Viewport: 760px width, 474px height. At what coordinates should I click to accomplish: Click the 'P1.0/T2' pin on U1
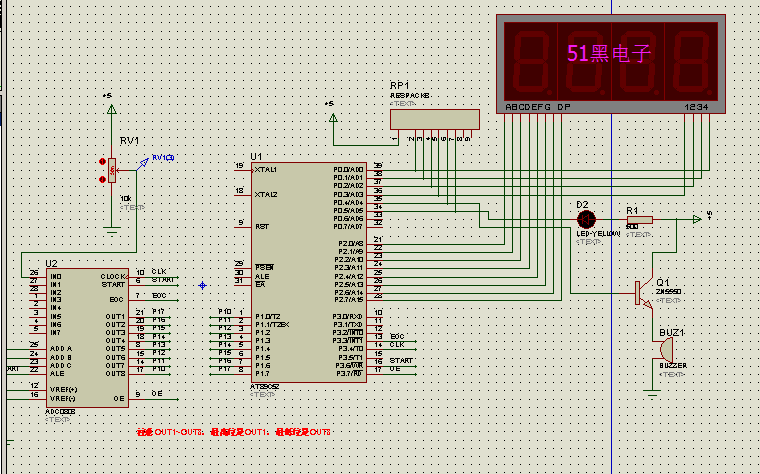[268, 316]
